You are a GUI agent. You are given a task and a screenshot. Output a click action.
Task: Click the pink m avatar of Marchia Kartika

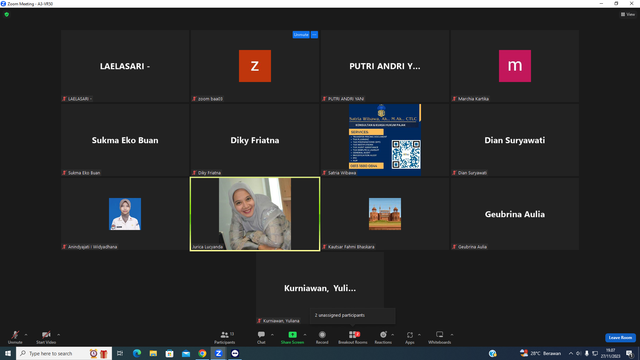tap(515, 66)
